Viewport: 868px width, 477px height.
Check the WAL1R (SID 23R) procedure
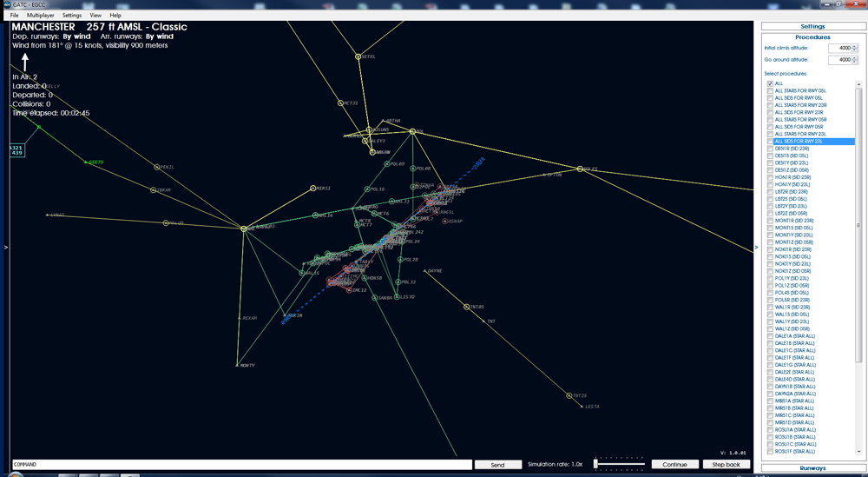[770, 308]
